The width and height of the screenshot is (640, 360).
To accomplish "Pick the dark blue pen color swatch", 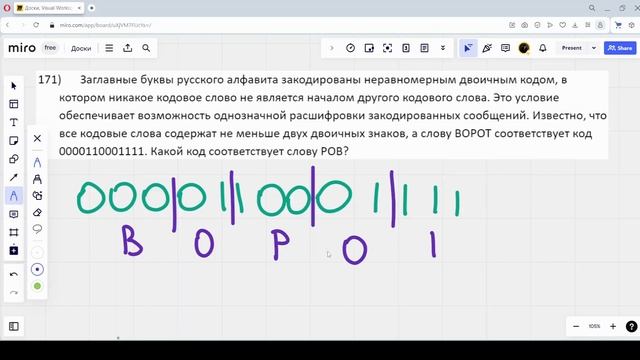I will [37, 269].
